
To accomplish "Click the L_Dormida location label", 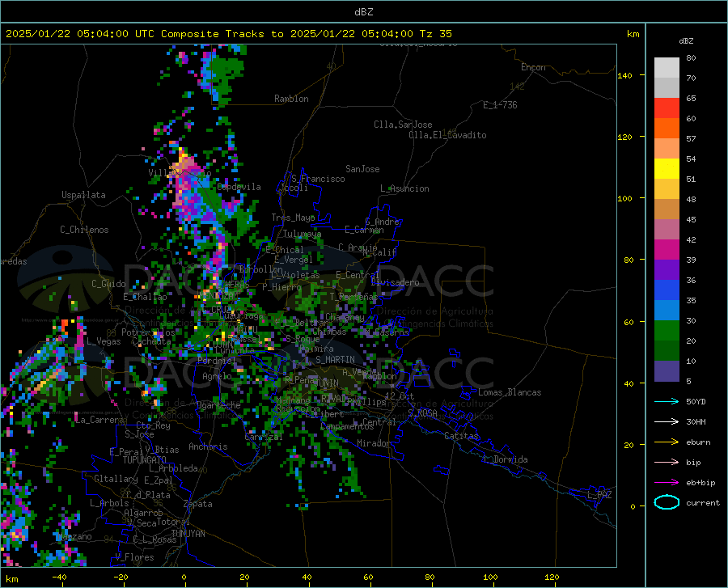I will click(505, 459).
